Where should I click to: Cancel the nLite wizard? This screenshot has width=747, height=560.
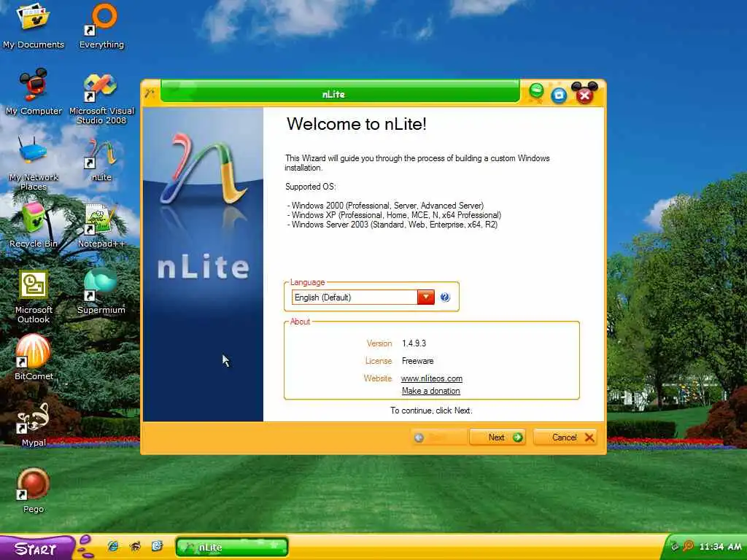click(565, 437)
